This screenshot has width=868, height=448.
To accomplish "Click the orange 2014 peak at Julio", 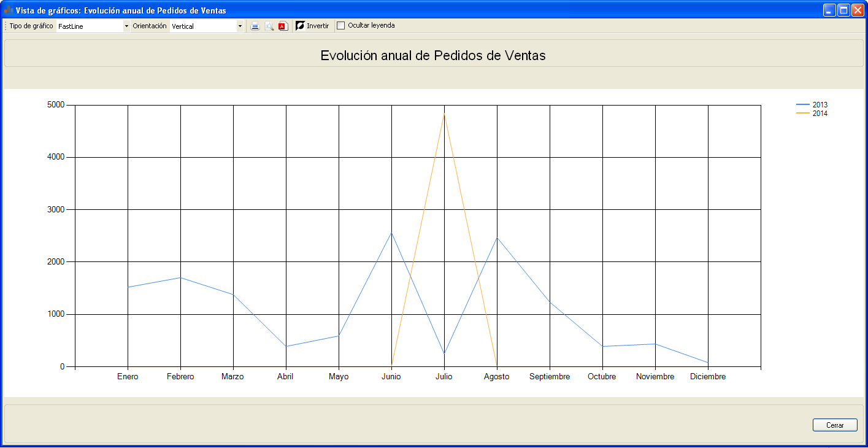I will pyautogui.click(x=444, y=114).
